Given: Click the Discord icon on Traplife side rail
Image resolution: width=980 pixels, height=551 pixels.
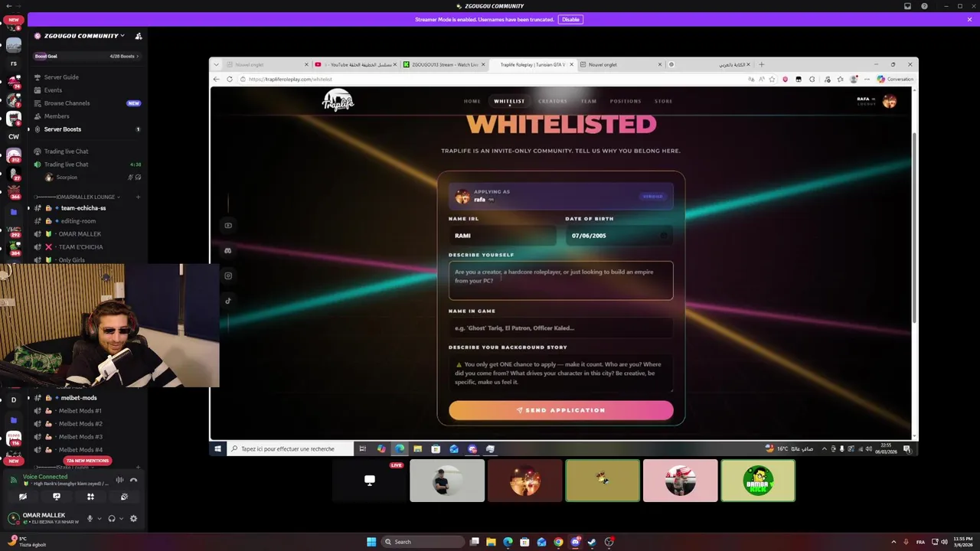Looking at the screenshot, I should click(228, 251).
